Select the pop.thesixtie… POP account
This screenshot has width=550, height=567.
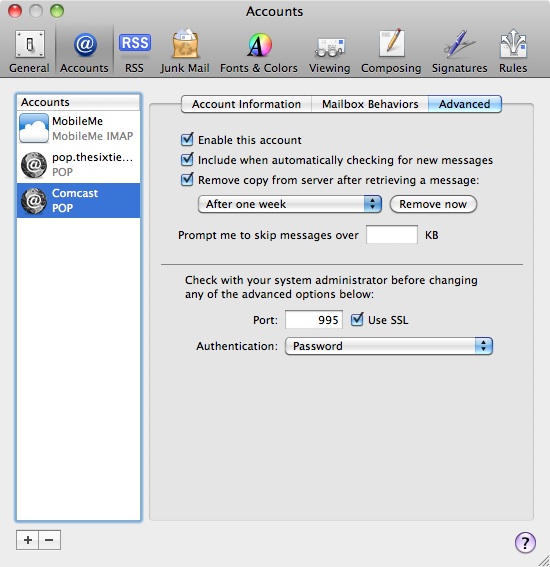(78, 165)
